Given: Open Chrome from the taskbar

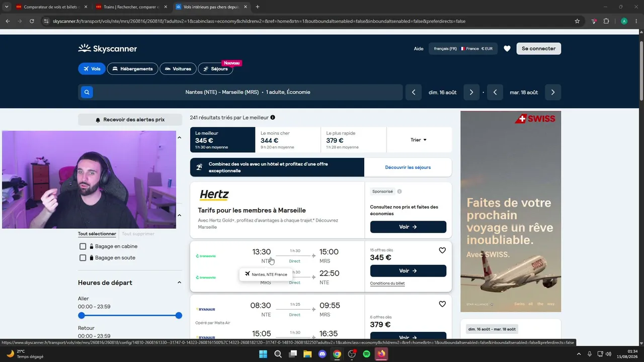Looking at the screenshot, I should click(337, 354).
